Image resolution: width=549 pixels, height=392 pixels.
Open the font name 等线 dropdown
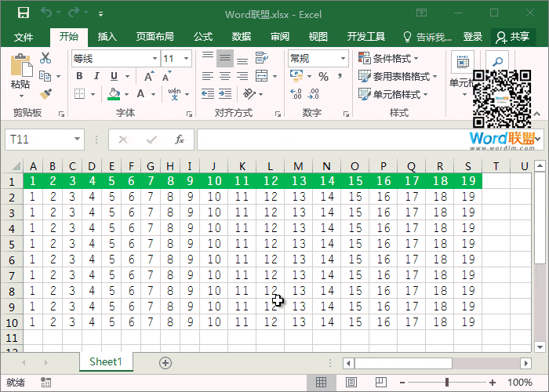[x=154, y=58]
